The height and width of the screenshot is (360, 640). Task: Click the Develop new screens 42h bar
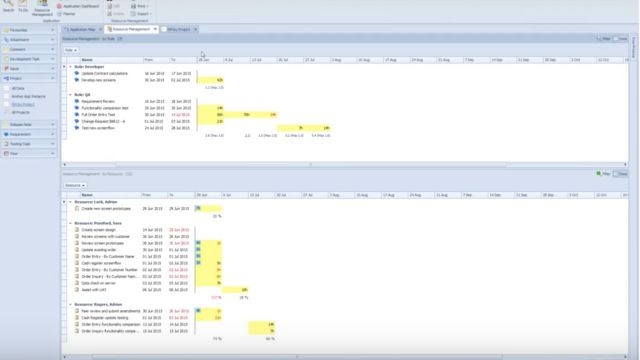[211, 80]
